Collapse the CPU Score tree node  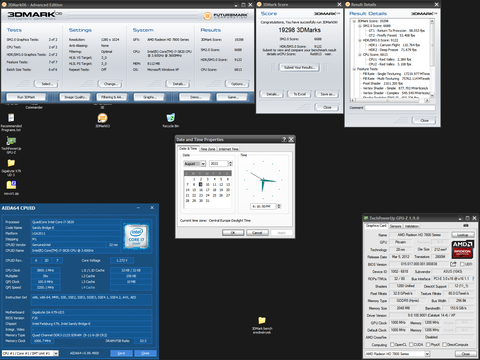[x=360, y=55]
